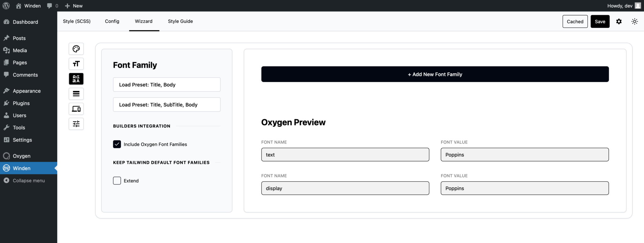The width and height of the screenshot is (644, 243).
Task: Open the tune sliders wizard icon
Action: [76, 124]
